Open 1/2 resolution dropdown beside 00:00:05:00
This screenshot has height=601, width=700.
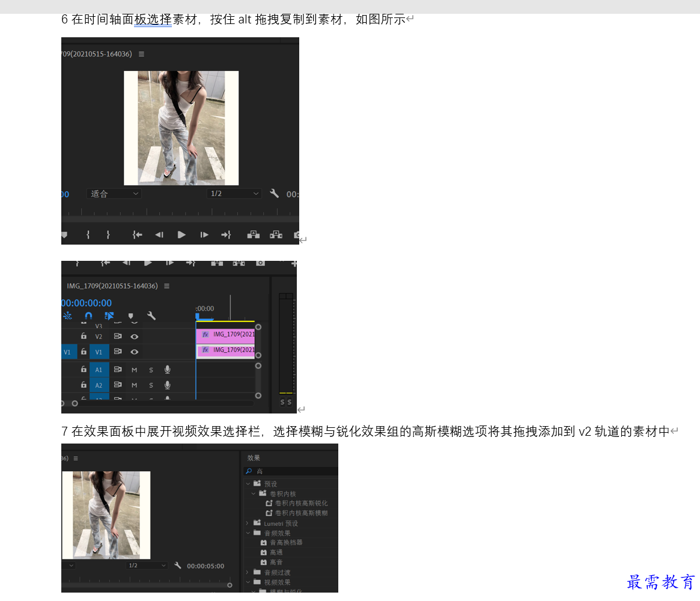coord(147,566)
